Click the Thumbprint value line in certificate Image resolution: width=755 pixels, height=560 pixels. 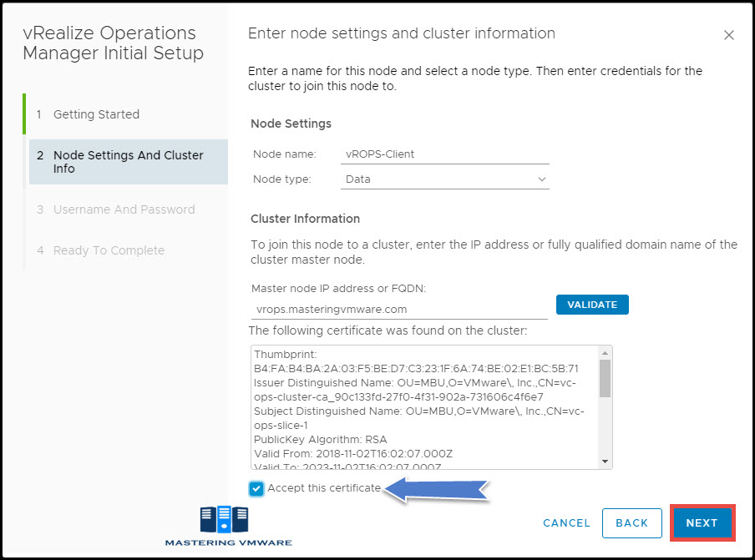click(x=416, y=369)
